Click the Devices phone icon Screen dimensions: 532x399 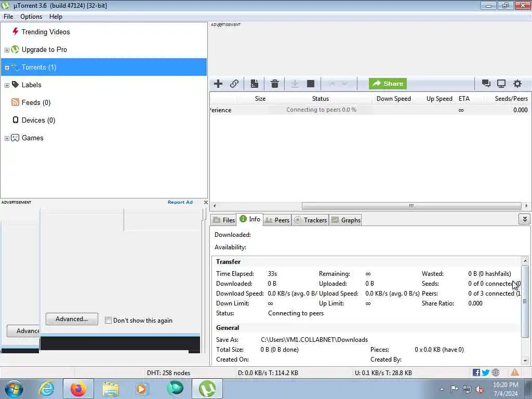pos(15,120)
